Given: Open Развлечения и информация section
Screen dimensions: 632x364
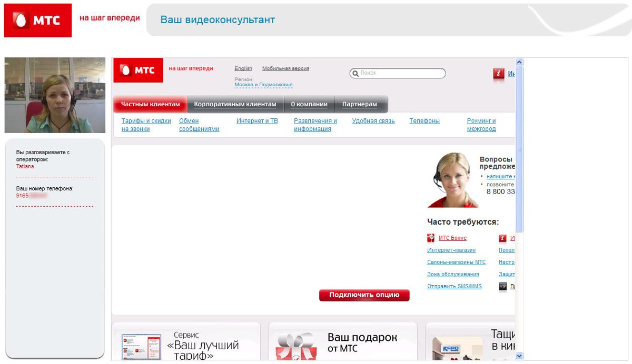Looking at the screenshot, I should point(315,125).
